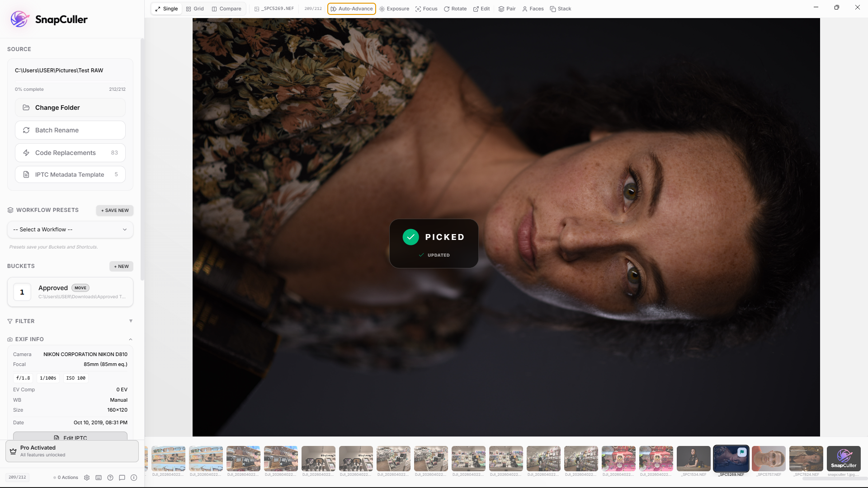Open the Focus tool
868x488 pixels.
tap(426, 9)
